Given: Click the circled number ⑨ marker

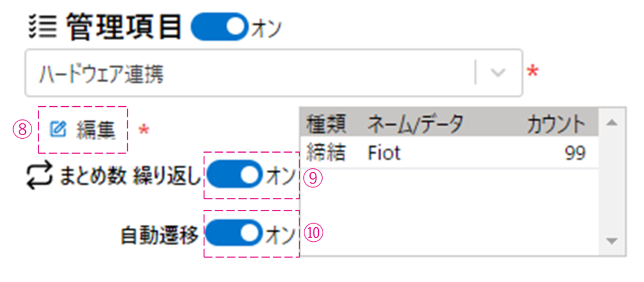Looking at the screenshot, I should [312, 178].
